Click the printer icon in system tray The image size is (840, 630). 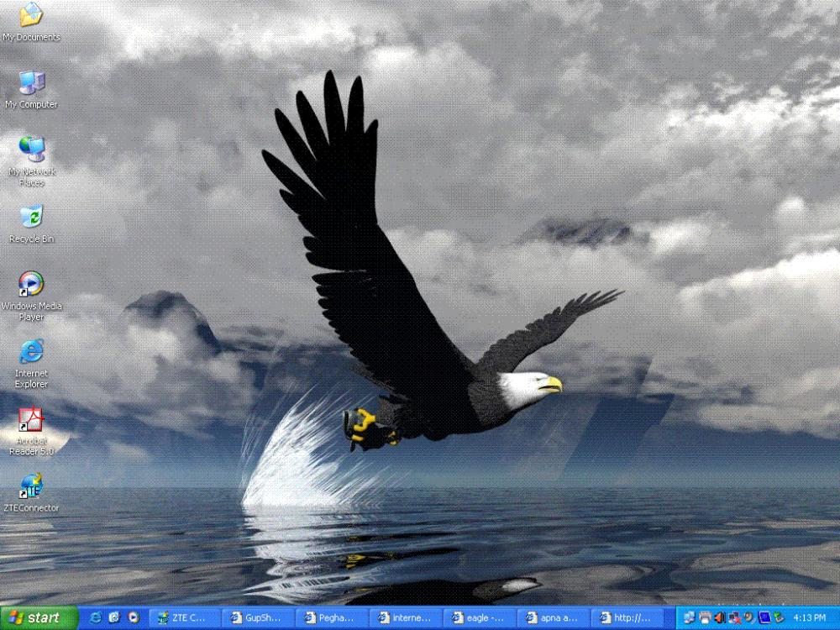[705, 618]
